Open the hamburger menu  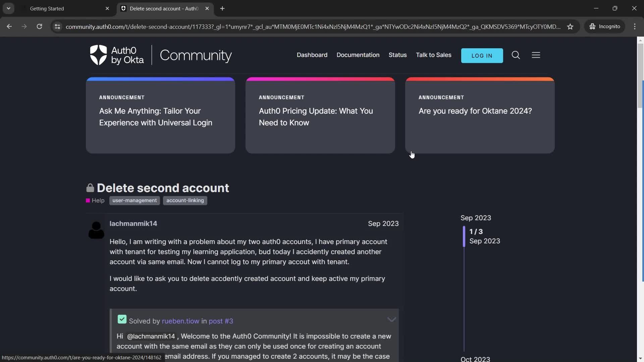tap(536, 55)
